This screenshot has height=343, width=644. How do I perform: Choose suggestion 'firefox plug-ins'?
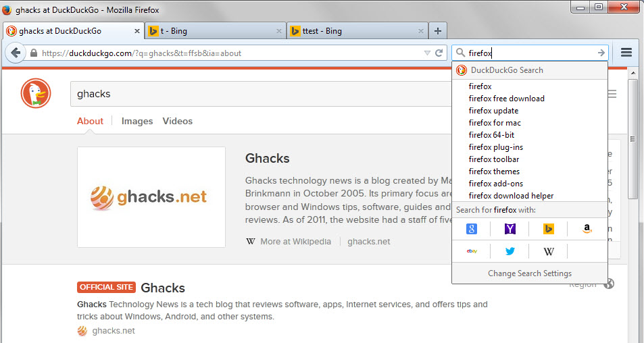coord(530,147)
